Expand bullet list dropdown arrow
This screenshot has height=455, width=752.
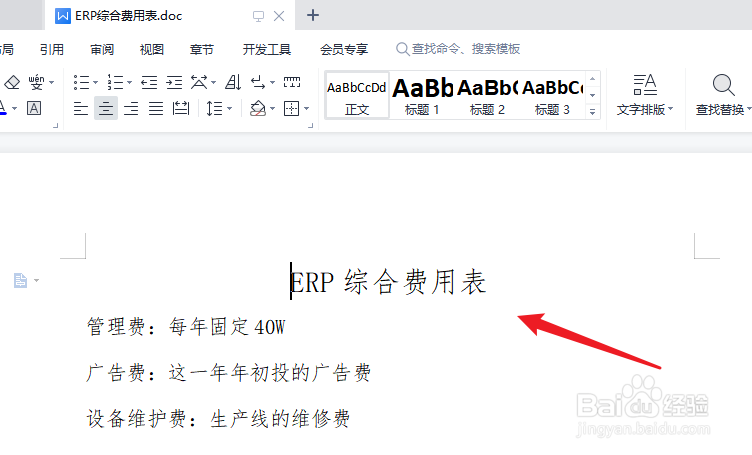95,82
